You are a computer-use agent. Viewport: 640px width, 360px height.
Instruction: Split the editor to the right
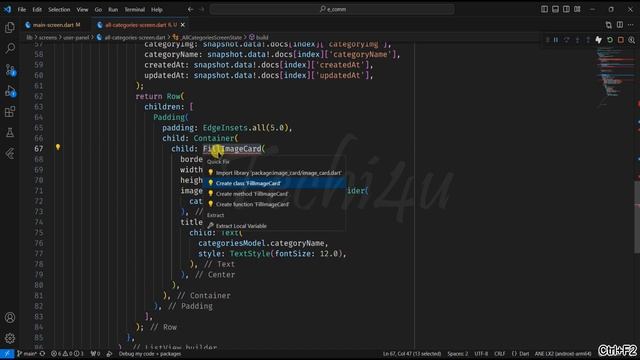click(620, 25)
